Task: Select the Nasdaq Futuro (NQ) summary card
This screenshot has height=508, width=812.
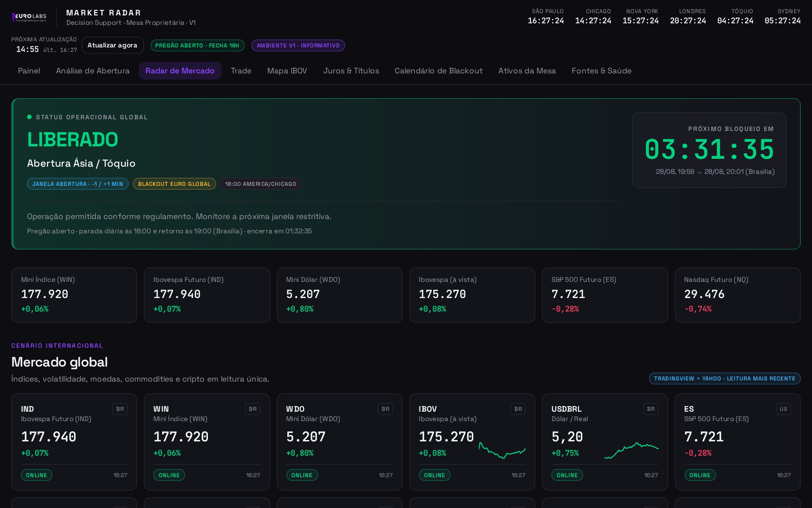Action: coord(738,295)
